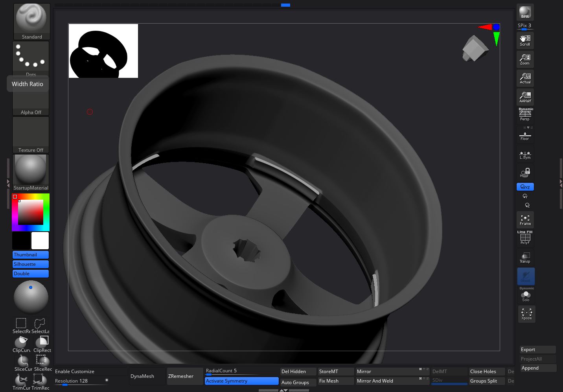Select the Scroll canvas tool
The image size is (563, 392).
525,40
